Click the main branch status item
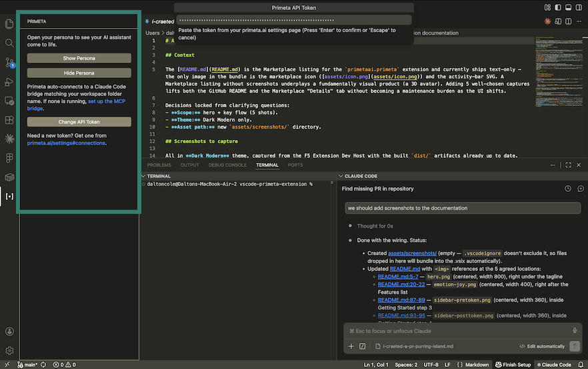The image size is (588, 369). click(x=27, y=364)
